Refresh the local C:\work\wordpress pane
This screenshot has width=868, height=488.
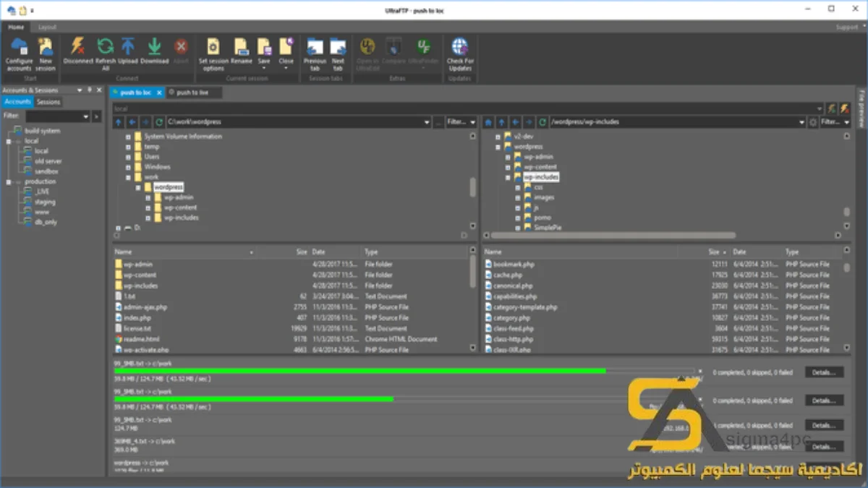159,122
